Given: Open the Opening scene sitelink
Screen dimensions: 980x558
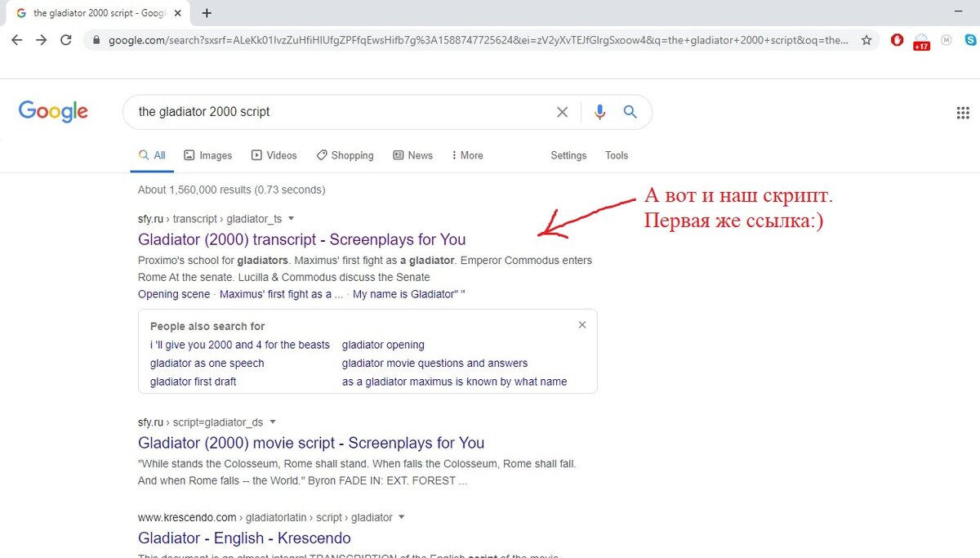Looking at the screenshot, I should (174, 294).
